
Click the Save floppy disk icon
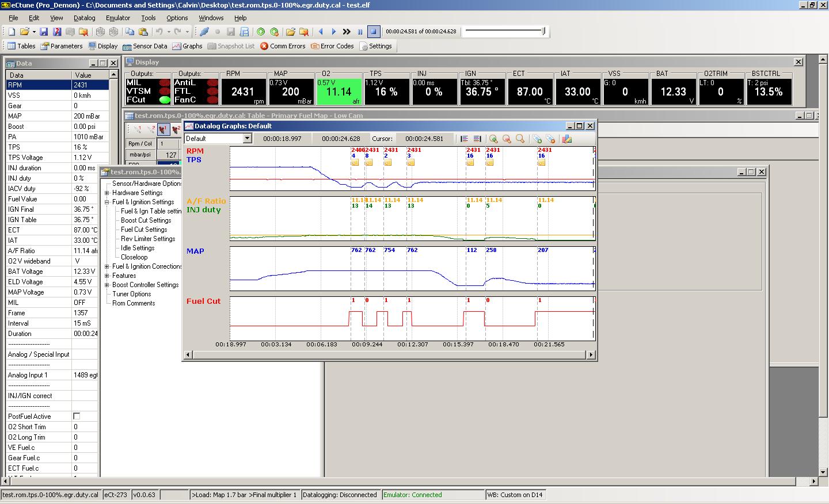click(44, 32)
